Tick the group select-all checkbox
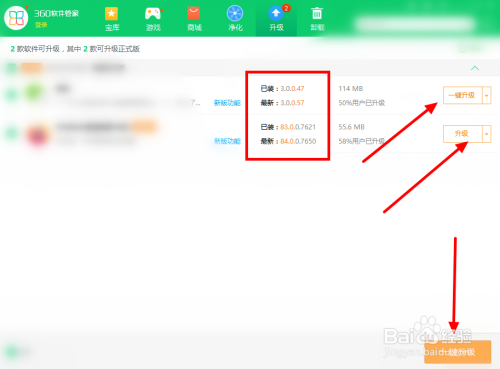The image size is (500, 369). [12, 68]
